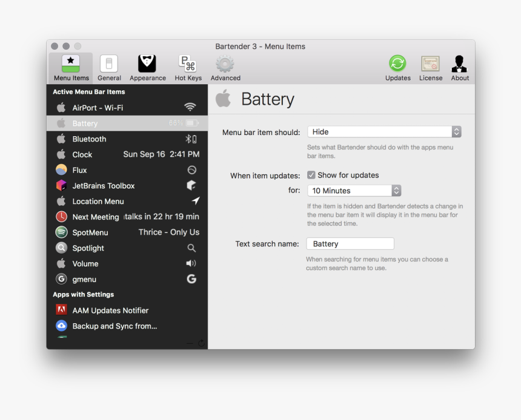Click the Location Menu arrow item

point(97,201)
